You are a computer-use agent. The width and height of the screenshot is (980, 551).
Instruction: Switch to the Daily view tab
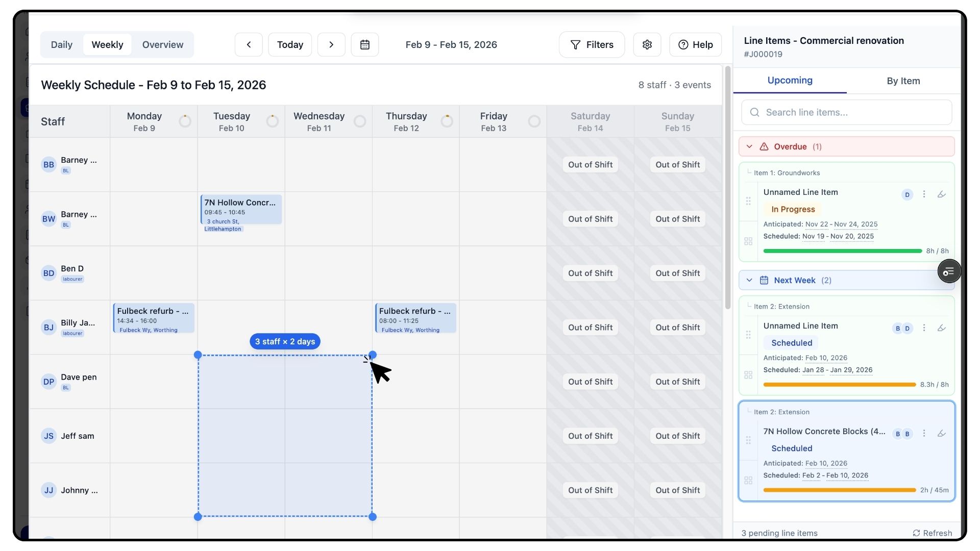[62, 45]
